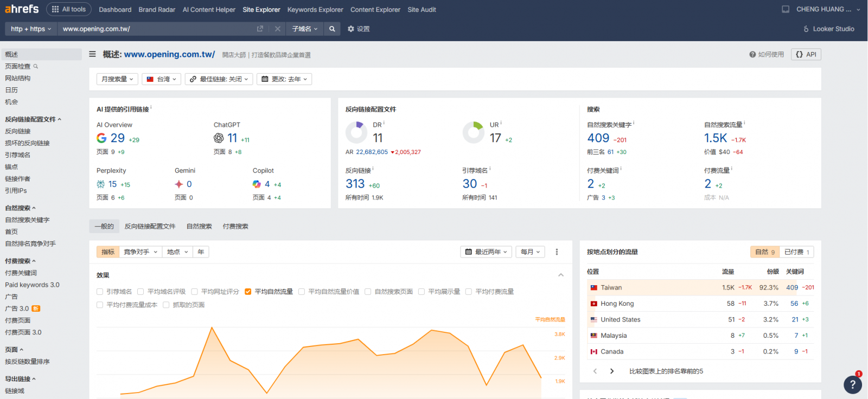Open the 竞争对手 dropdown

141,252
